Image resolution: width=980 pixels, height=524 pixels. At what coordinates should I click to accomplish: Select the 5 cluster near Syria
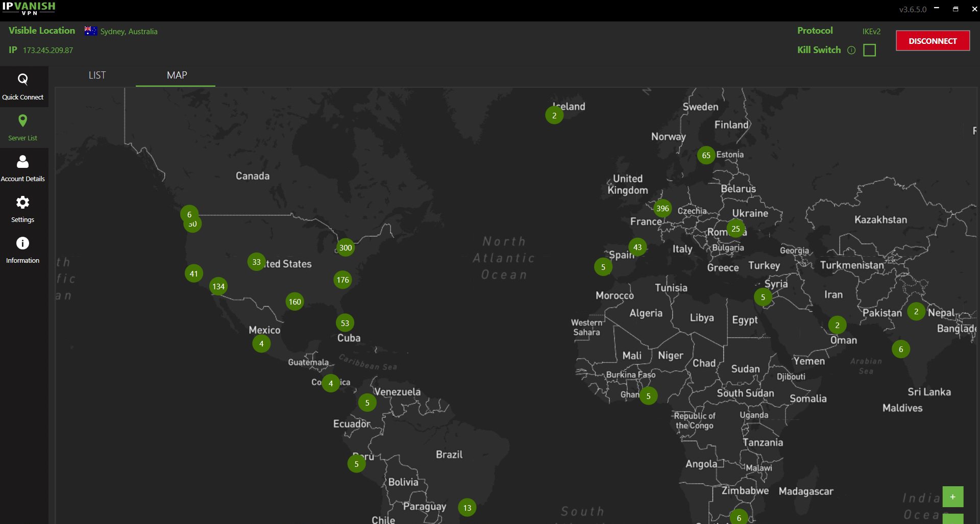[763, 297]
